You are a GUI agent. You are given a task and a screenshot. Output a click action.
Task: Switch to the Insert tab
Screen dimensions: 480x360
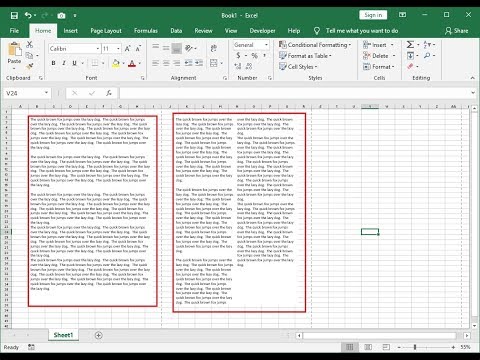tap(71, 31)
